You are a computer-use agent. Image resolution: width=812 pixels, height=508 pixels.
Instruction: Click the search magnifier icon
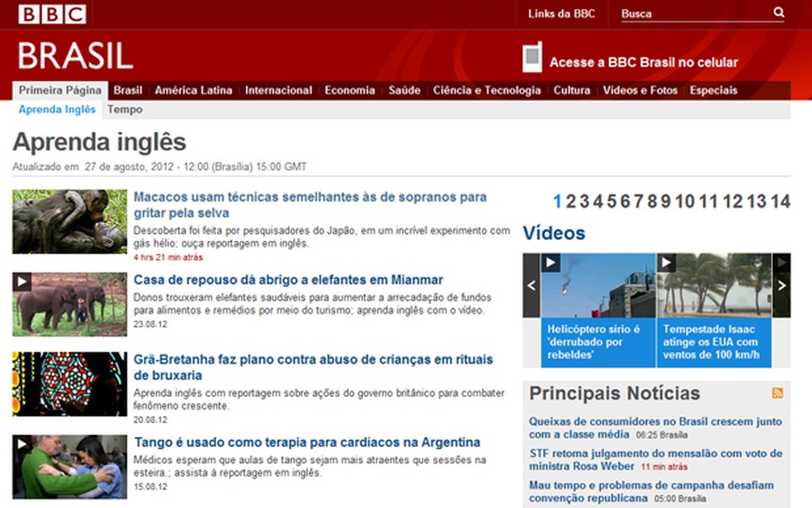click(x=779, y=12)
